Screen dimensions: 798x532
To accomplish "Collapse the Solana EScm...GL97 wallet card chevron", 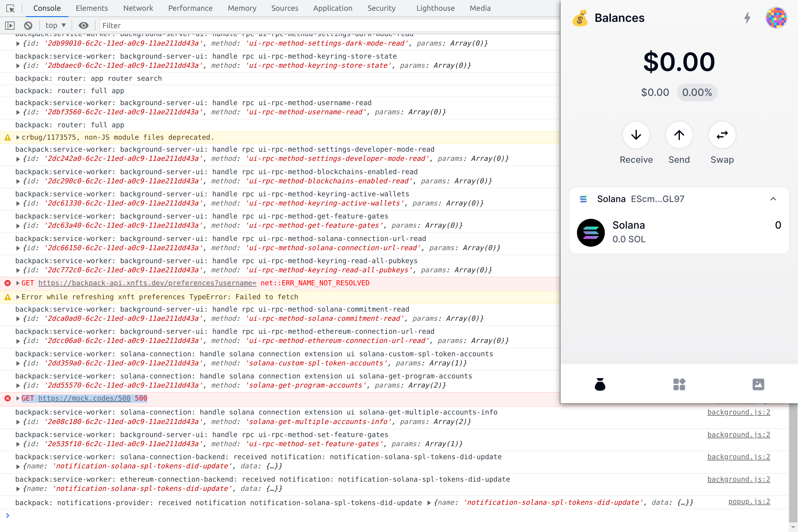I will 774,199.
